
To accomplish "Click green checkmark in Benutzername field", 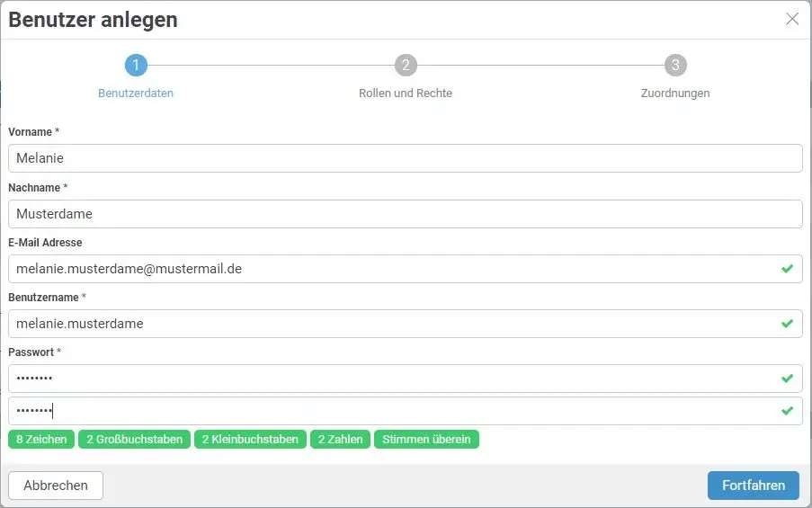I will [x=787, y=324].
